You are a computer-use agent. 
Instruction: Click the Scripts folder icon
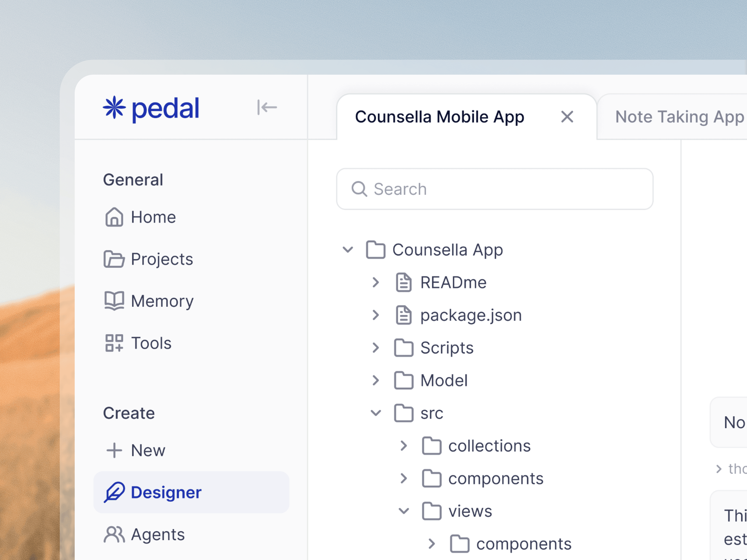[x=404, y=348]
